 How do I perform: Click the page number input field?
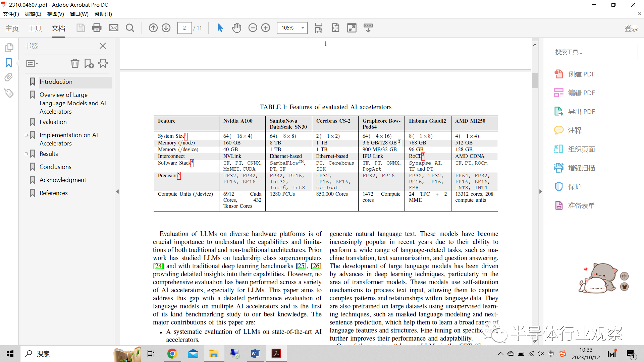click(184, 28)
